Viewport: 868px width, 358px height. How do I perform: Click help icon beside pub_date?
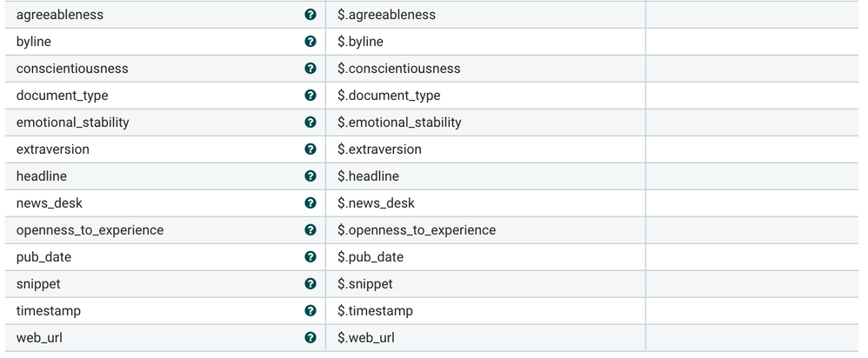(x=310, y=257)
